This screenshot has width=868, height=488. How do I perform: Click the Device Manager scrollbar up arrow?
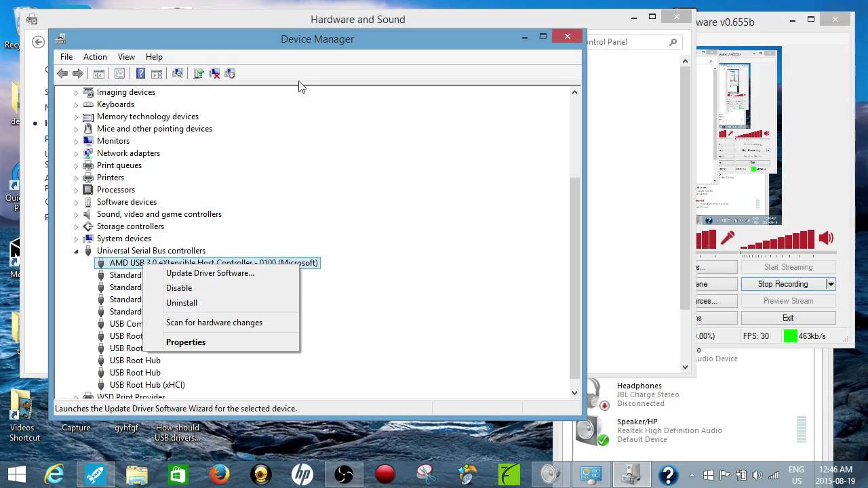575,92
